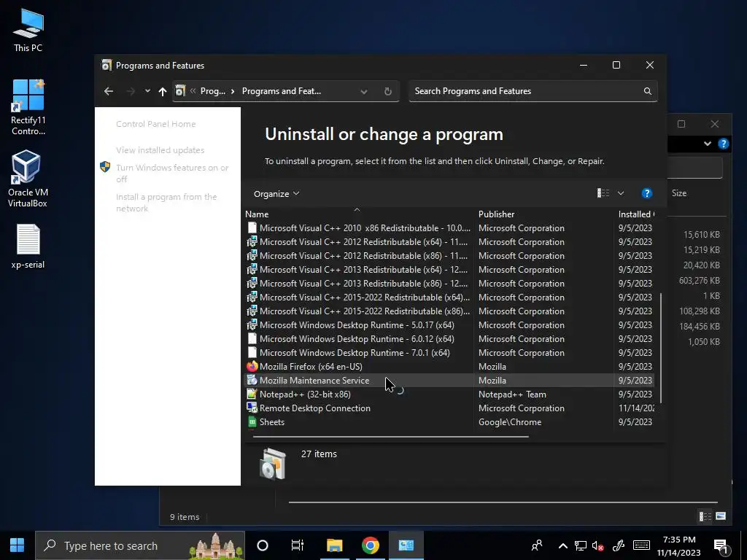Image resolution: width=747 pixels, height=560 pixels.
Task: Select Google\Chrome publisher cell for Sheets
Action: point(510,422)
